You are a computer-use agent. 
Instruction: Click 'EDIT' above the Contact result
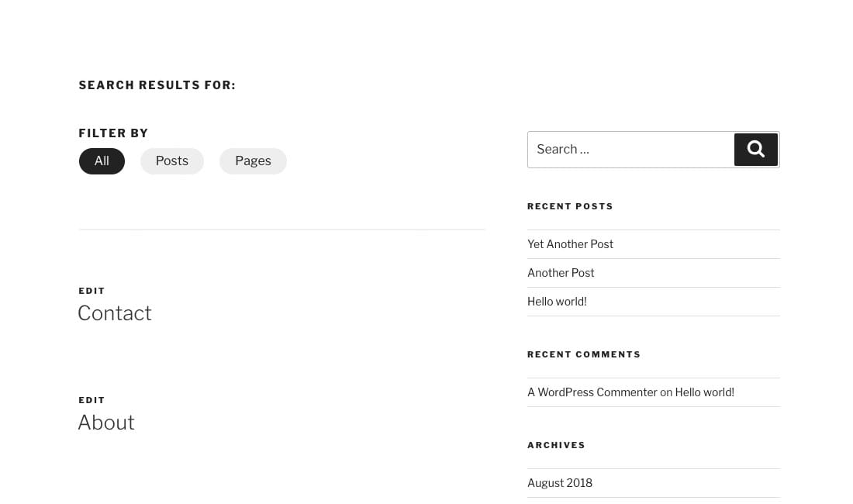92,291
